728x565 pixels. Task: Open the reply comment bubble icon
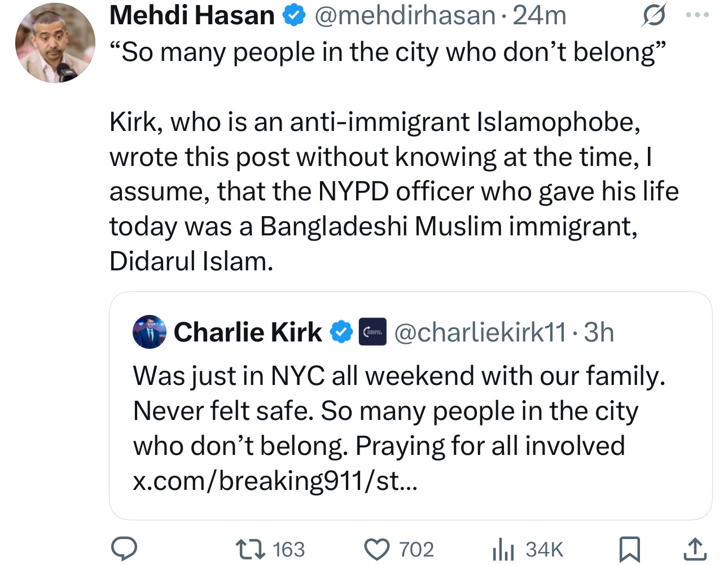(124, 549)
